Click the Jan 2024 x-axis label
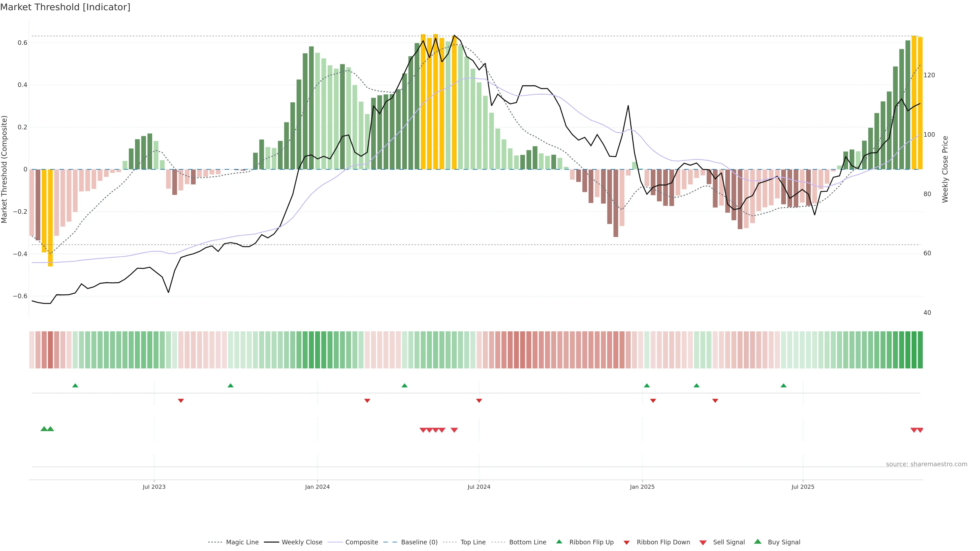980x551 pixels. pyautogui.click(x=317, y=487)
